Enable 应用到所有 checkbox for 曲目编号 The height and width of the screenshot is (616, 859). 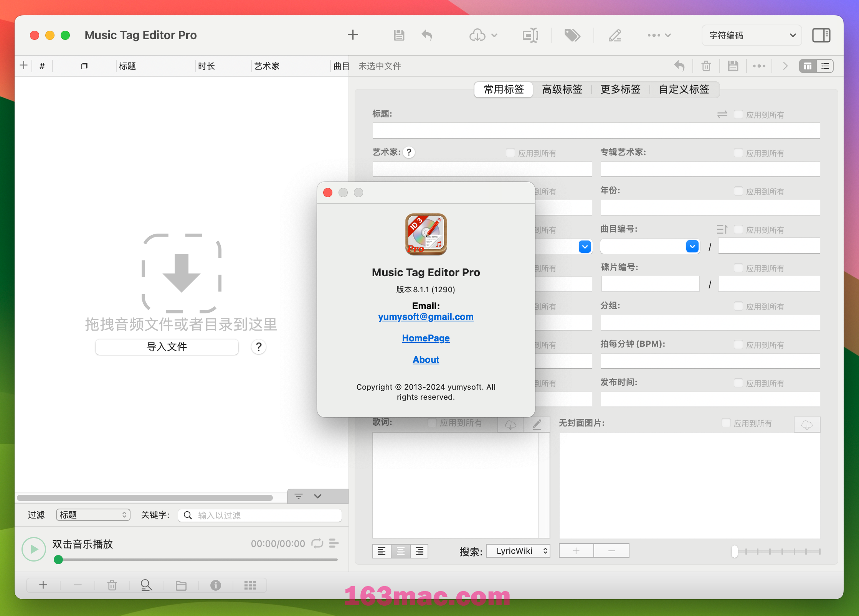pyautogui.click(x=738, y=229)
